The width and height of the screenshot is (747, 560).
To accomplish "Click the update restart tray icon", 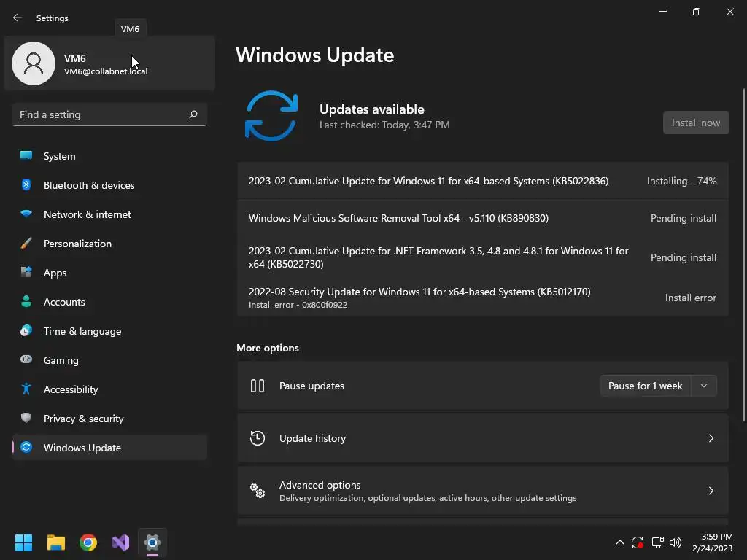I will [x=638, y=542].
